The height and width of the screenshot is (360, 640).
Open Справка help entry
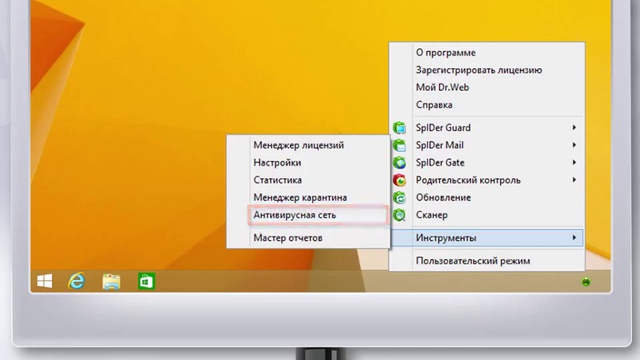coord(434,105)
